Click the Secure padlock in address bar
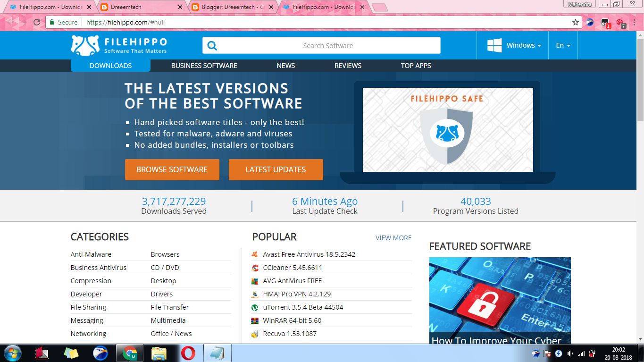This screenshot has height=362, width=644. 52,22
